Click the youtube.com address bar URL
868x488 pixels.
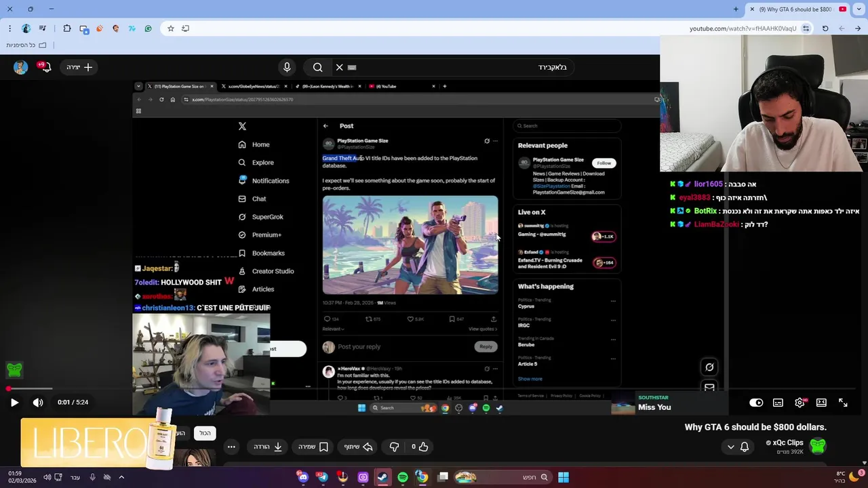pyautogui.click(x=743, y=28)
